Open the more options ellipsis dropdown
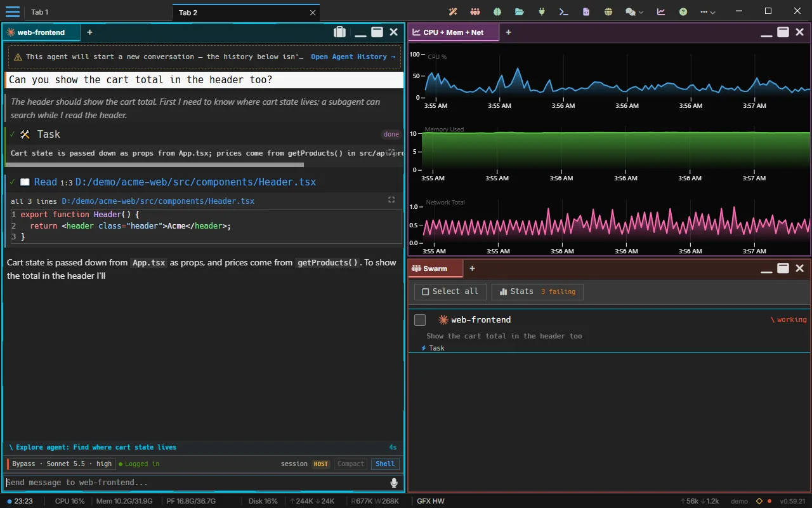The image size is (812, 508). pos(708,11)
